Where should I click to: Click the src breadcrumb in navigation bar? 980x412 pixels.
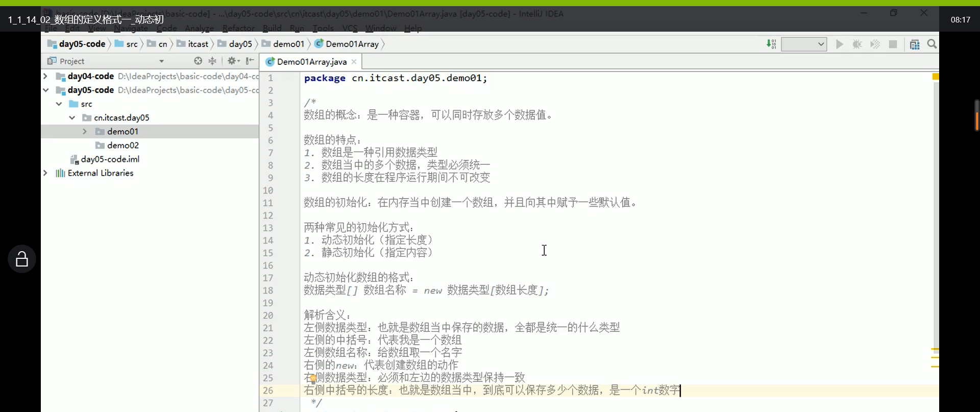[127, 44]
